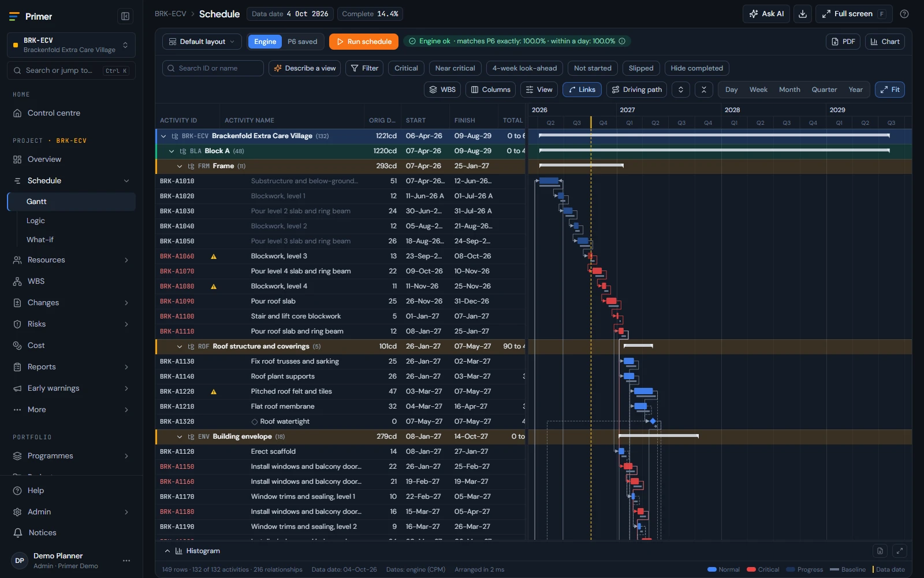Open the Default layout dropdown
Screen dimensions: 924x578
202,42
